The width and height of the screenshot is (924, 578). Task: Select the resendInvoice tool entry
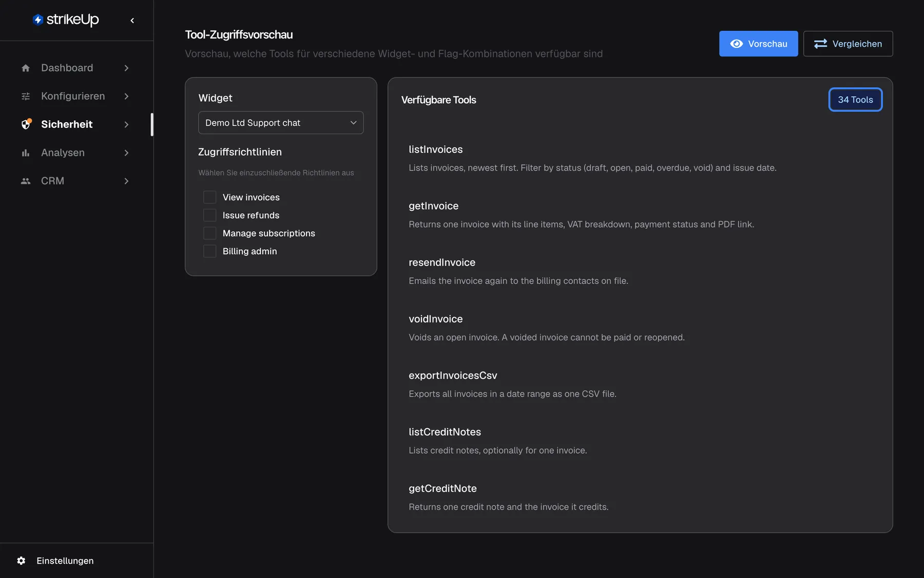click(640, 271)
